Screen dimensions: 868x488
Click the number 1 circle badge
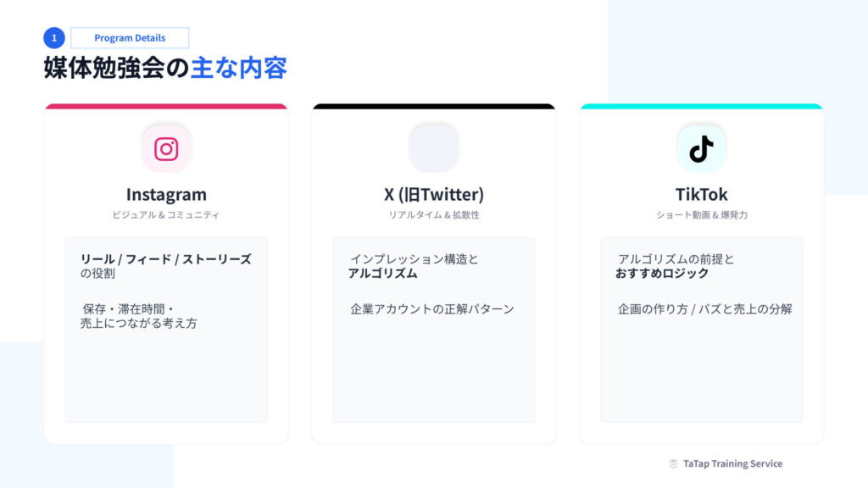click(x=54, y=38)
